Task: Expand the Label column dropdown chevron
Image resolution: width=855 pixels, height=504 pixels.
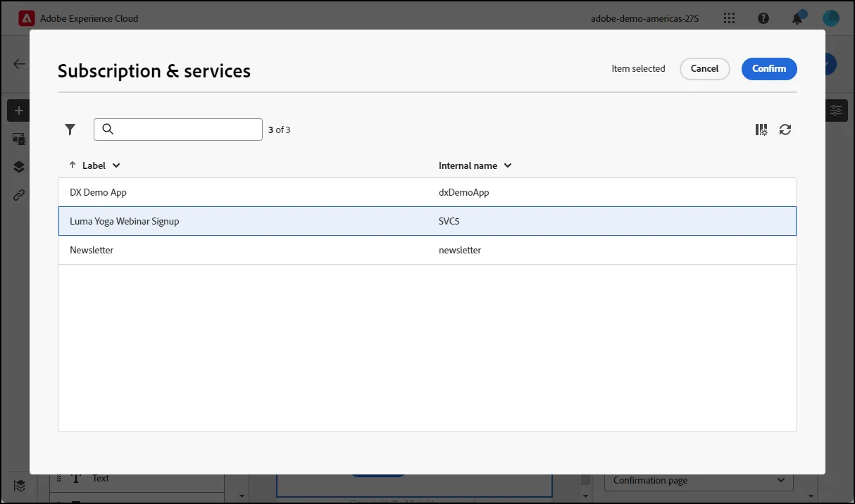Action: [x=116, y=165]
